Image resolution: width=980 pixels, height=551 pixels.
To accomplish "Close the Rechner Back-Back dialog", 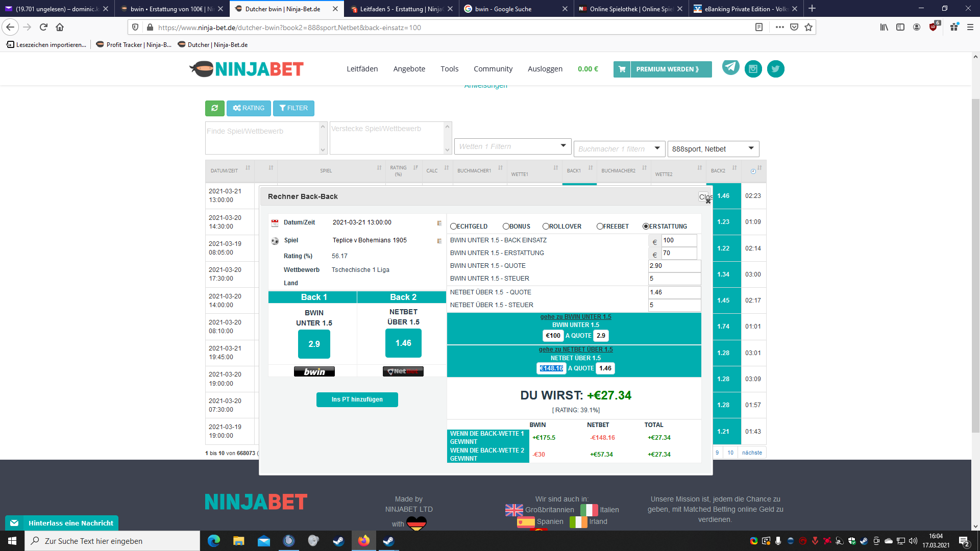I will click(x=705, y=197).
